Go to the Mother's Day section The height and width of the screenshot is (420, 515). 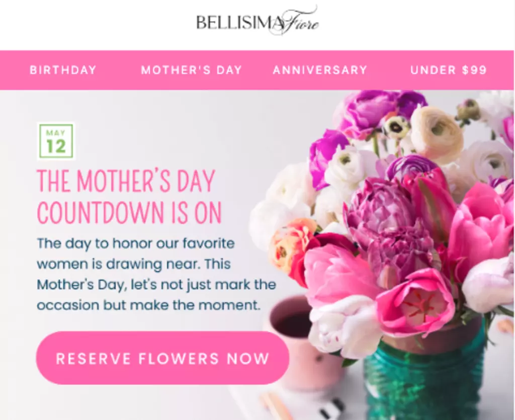point(191,70)
